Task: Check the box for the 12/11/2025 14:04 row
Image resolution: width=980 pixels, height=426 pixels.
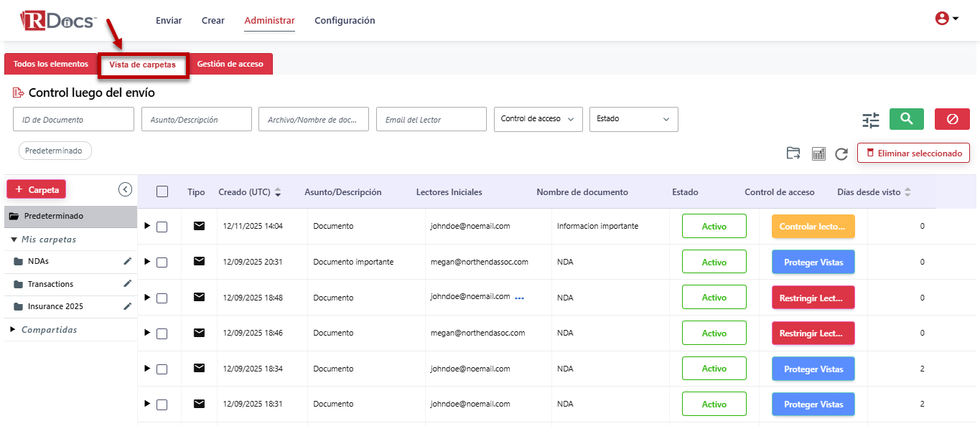Action: coord(162,227)
